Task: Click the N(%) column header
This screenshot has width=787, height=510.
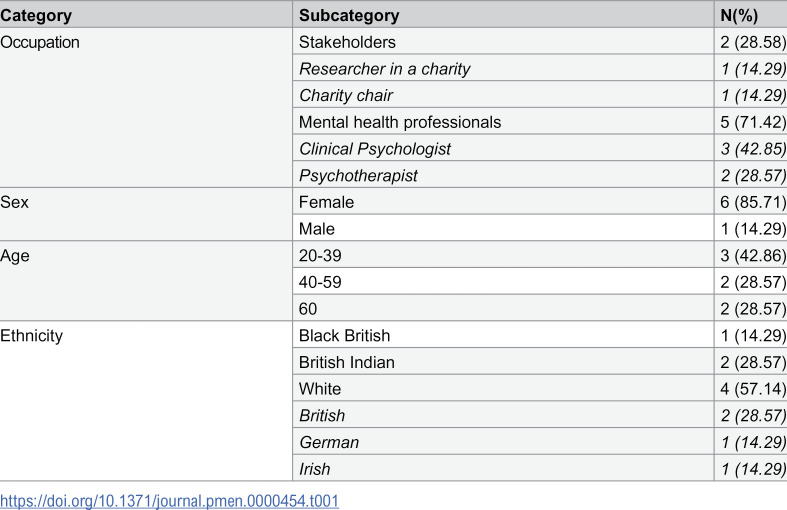Action: pos(751,15)
